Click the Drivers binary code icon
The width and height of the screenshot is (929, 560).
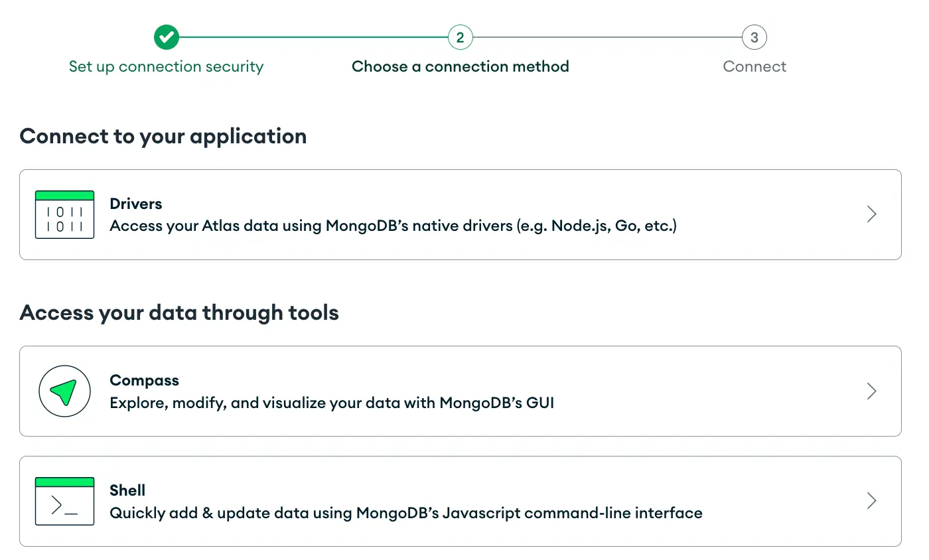click(64, 214)
